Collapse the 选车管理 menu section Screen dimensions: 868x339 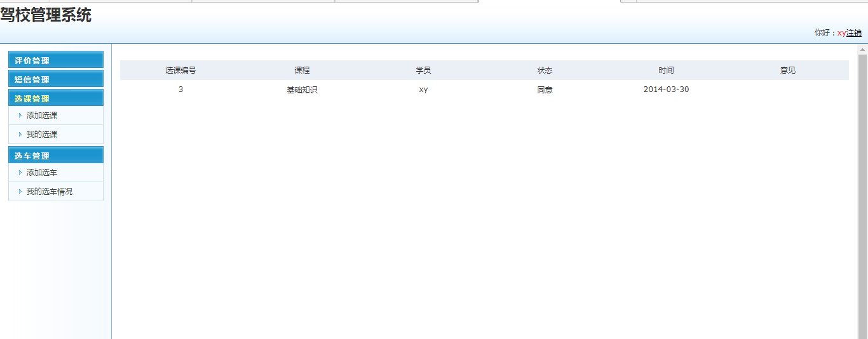point(56,155)
